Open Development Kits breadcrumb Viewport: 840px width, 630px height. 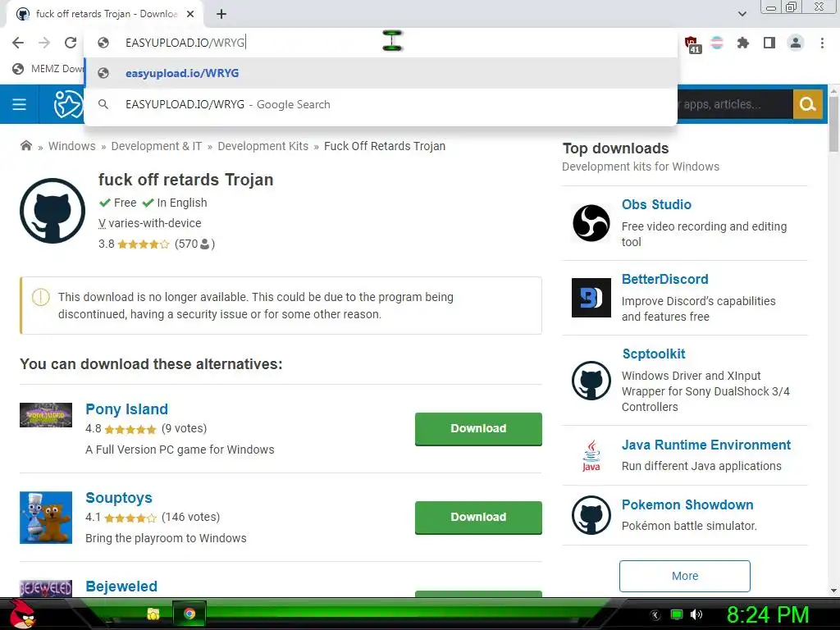(x=263, y=146)
